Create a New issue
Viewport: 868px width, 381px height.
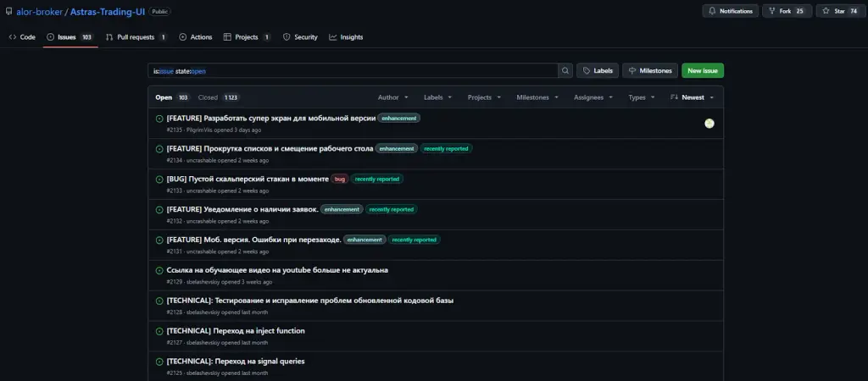click(703, 71)
